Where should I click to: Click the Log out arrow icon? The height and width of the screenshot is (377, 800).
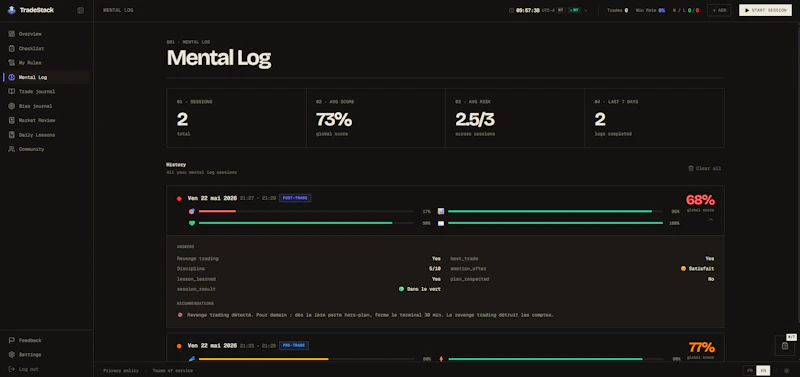[x=12, y=369]
